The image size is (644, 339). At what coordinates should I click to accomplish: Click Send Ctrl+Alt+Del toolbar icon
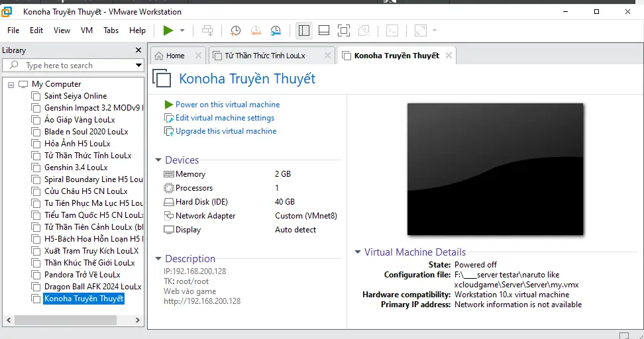click(x=207, y=30)
